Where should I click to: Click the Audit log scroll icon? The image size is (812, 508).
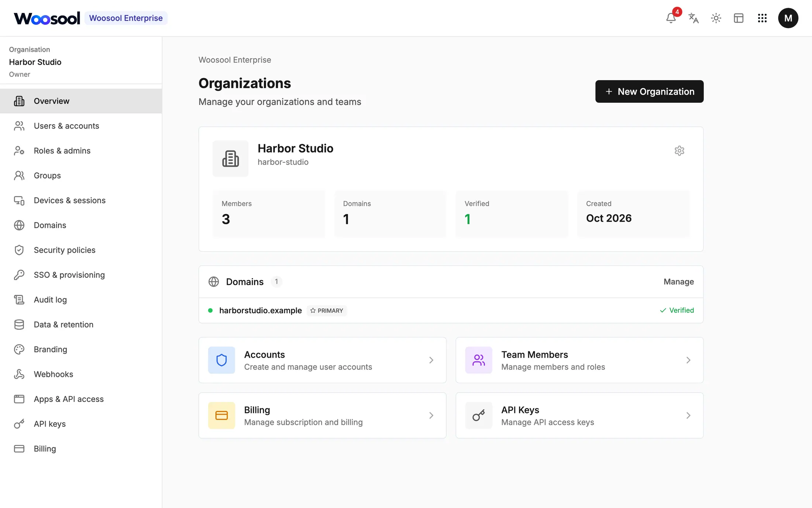[x=19, y=300]
